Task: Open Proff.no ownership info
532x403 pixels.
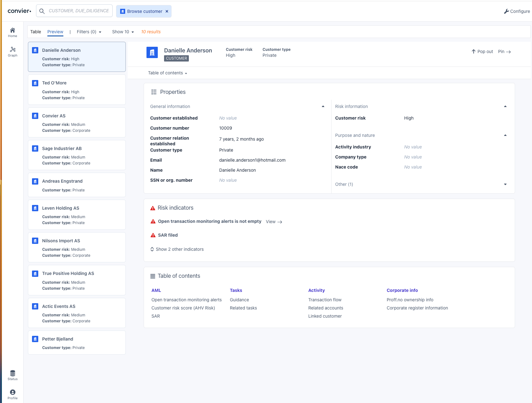Action: pyautogui.click(x=410, y=300)
